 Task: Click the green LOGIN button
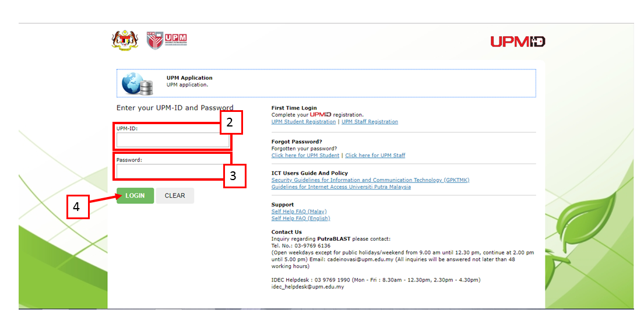pos(135,195)
